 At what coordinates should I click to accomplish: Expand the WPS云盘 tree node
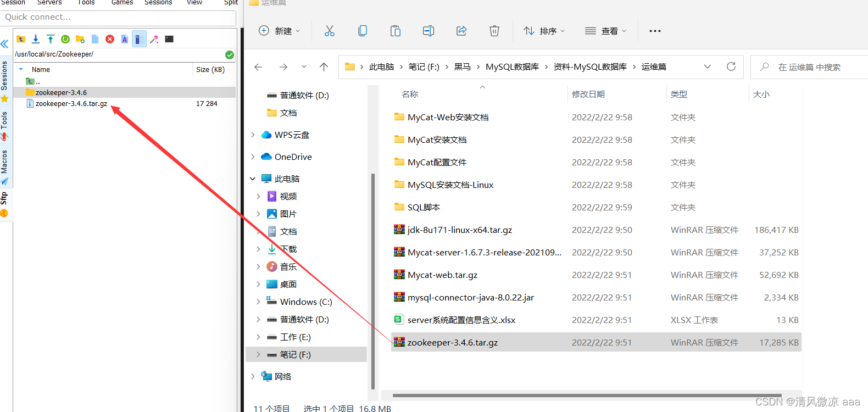[x=253, y=135]
